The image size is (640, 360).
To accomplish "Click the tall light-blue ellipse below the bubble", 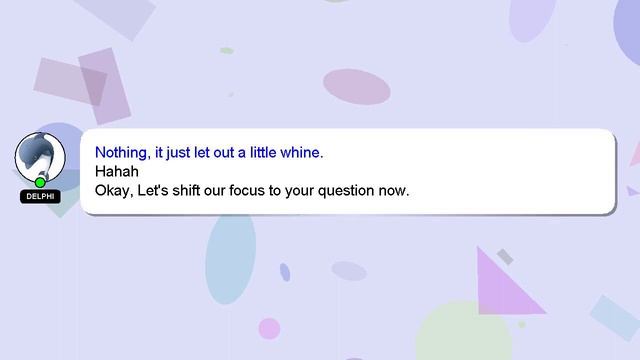I will point(231,260).
